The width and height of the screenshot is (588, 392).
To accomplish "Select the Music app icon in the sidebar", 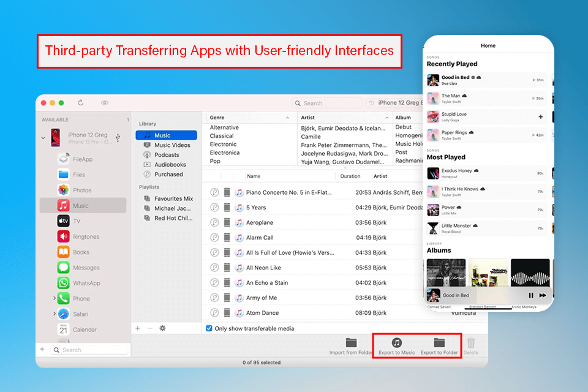I will [63, 206].
